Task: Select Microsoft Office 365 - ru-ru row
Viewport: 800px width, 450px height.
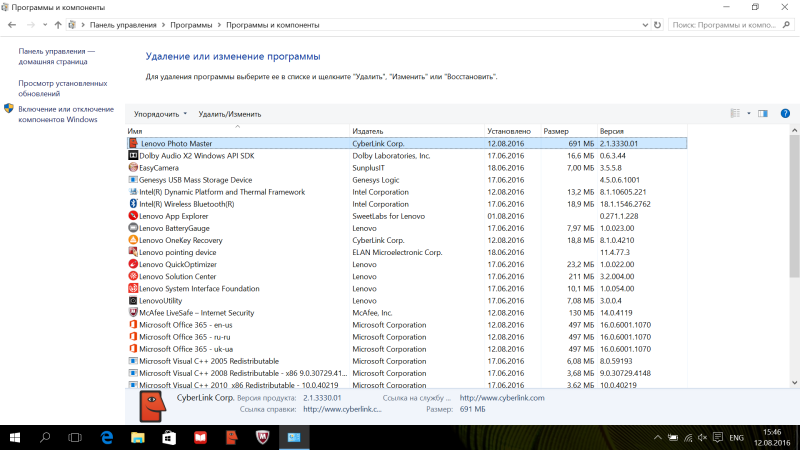Action: point(407,337)
